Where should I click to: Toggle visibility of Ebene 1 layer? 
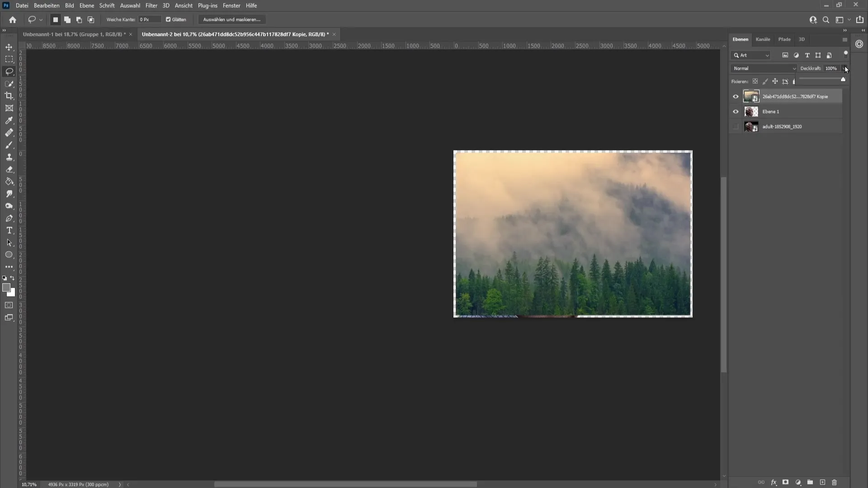pyautogui.click(x=736, y=112)
